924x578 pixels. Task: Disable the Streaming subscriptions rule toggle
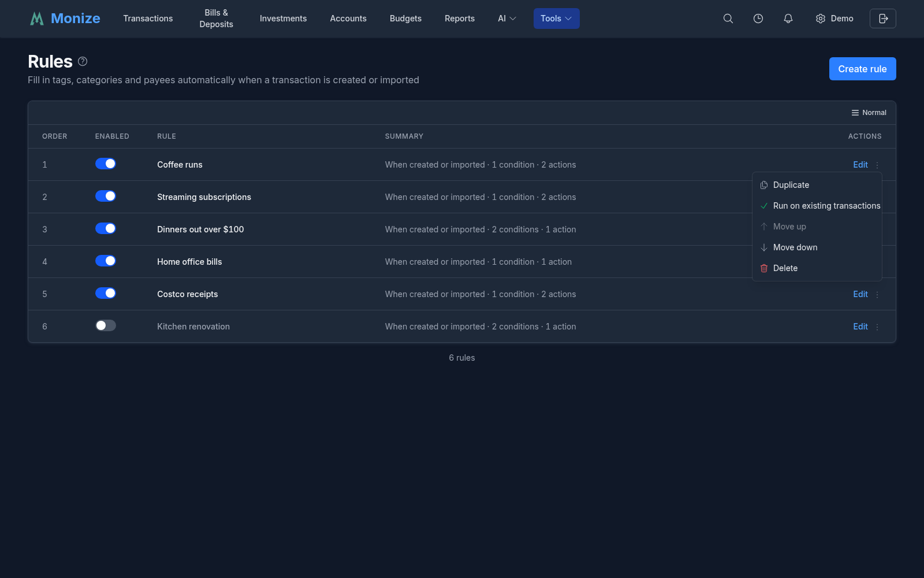point(106,196)
